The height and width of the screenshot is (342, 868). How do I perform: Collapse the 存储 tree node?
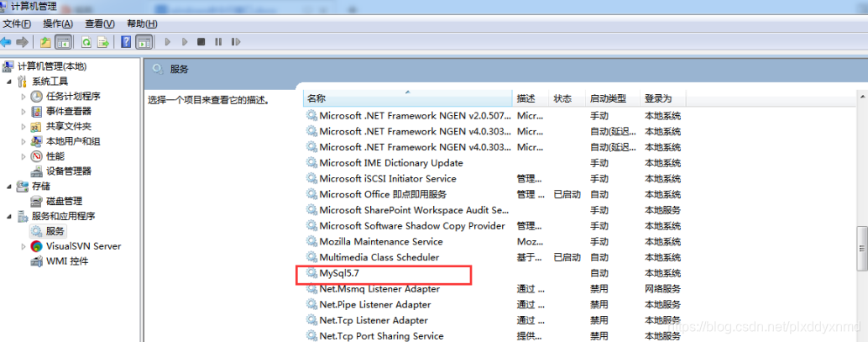coord(9,186)
